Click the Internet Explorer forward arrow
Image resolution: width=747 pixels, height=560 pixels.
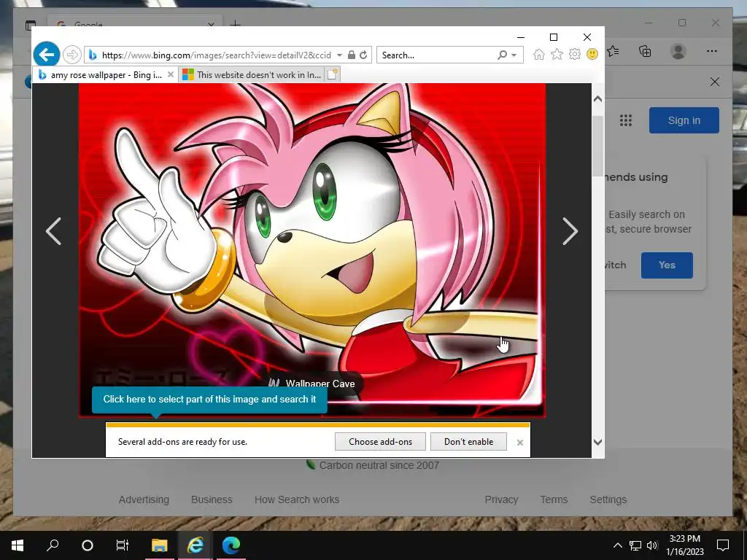(x=72, y=55)
